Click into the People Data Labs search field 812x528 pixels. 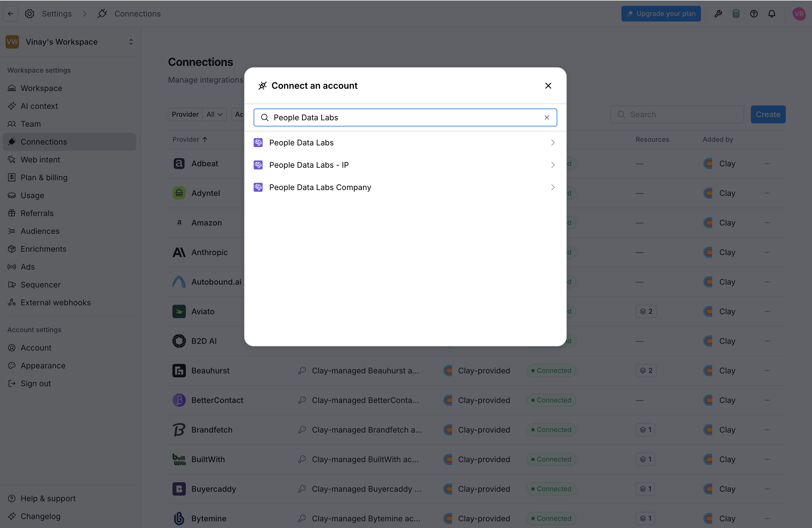[405, 117]
